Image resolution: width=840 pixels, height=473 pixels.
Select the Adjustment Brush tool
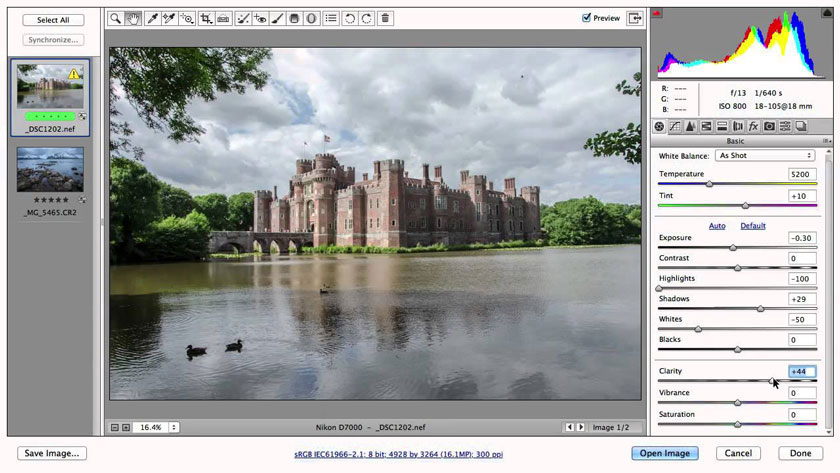(x=277, y=18)
